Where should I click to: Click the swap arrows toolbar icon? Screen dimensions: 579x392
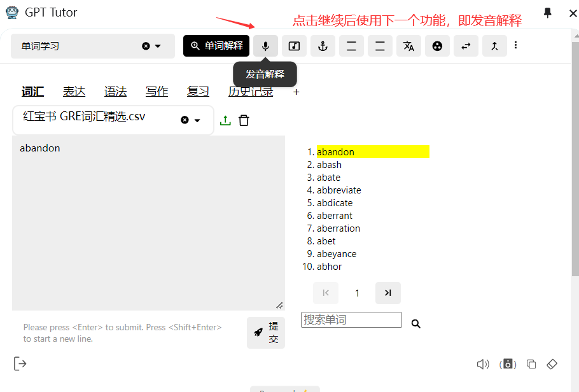coord(466,46)
